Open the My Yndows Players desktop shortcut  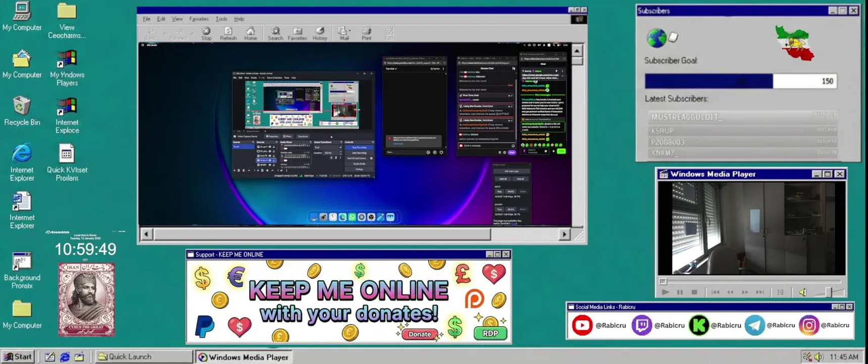[67, 68]
